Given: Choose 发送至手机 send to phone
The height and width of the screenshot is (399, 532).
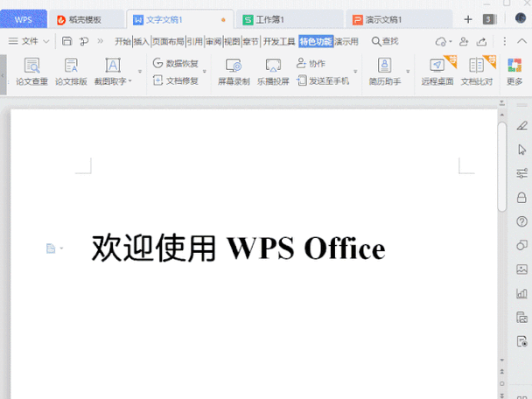Looking at the screenshot, I should point(322,80).
